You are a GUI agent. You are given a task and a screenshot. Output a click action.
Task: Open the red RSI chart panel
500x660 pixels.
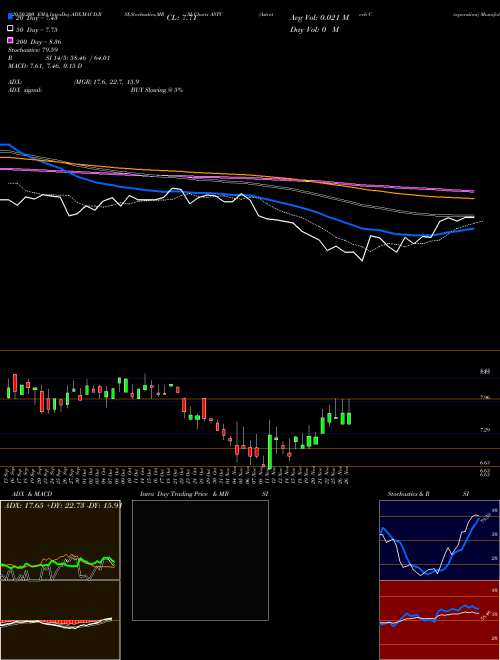point(439,620)
